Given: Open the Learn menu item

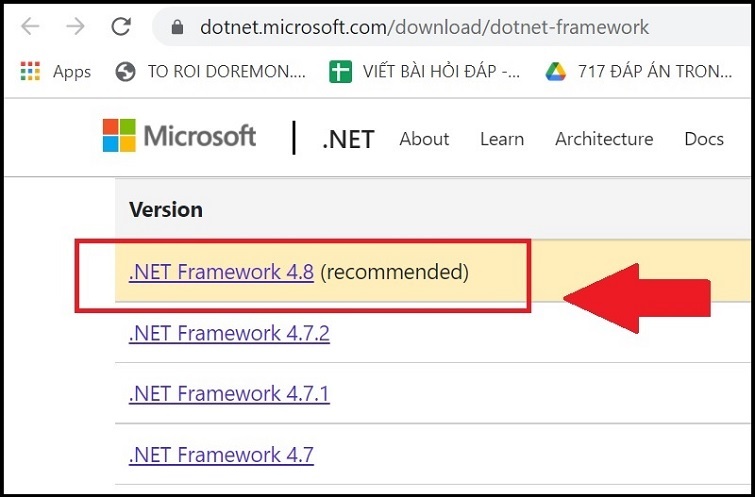Looking at the screenshot, I should [x=501, y=139].
